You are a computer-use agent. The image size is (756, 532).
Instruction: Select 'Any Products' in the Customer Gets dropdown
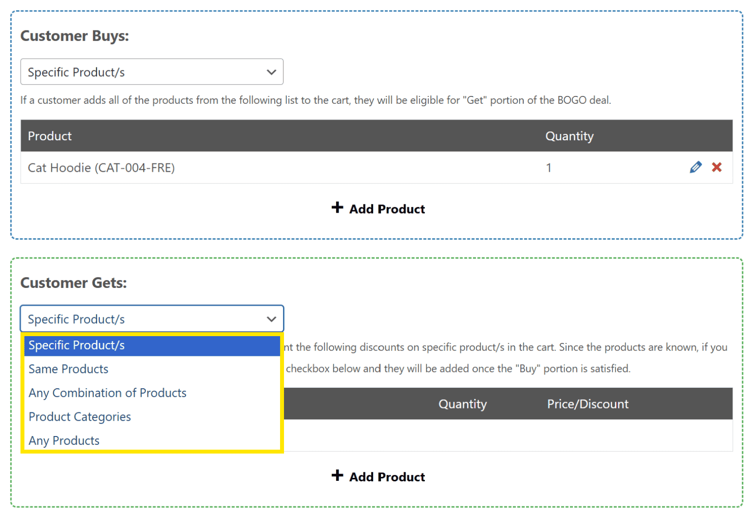coord(64,440)
